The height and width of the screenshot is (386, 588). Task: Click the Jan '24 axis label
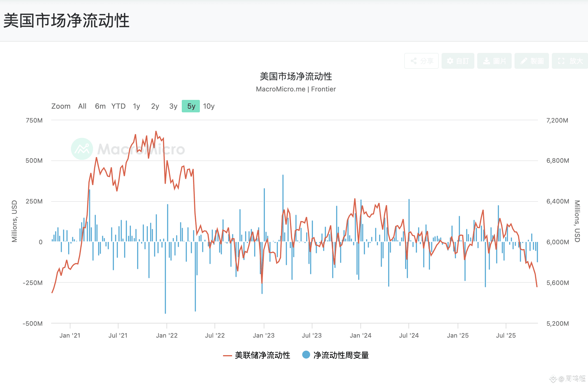360,335
